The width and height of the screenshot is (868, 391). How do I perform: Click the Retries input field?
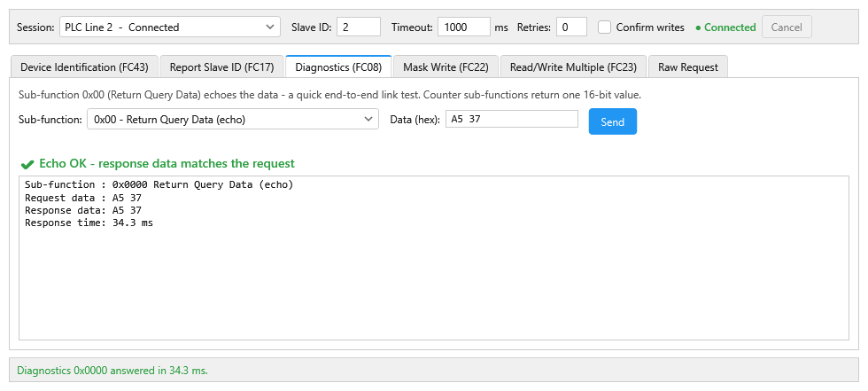point(571,27)
